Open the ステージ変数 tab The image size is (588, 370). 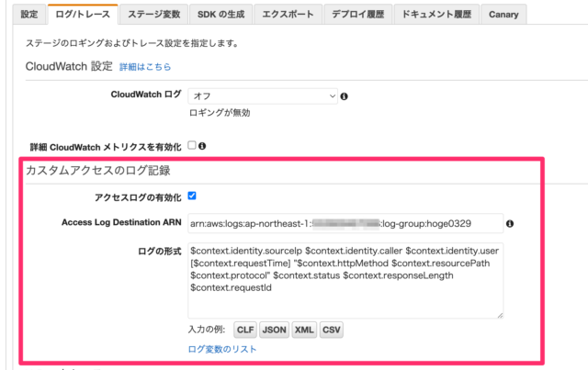(154, 15)
